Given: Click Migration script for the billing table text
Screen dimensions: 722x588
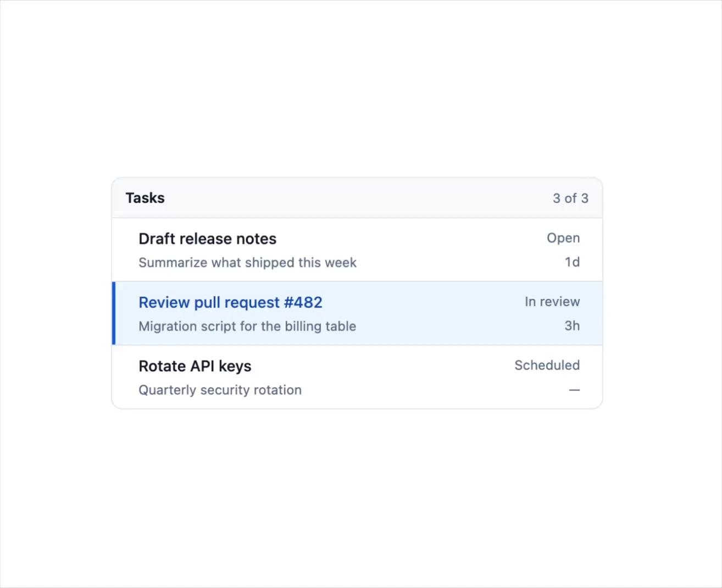Looking at the screenshot, I should 247,326.
